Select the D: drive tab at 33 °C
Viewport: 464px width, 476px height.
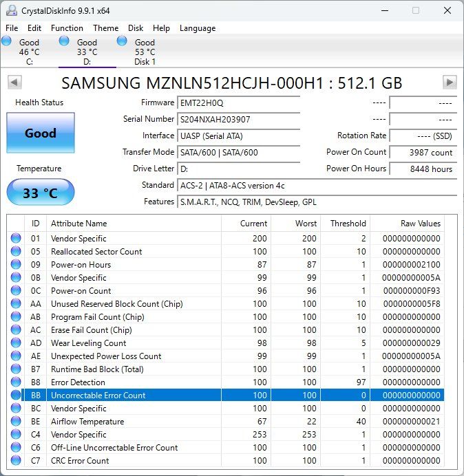click(87, 52)
